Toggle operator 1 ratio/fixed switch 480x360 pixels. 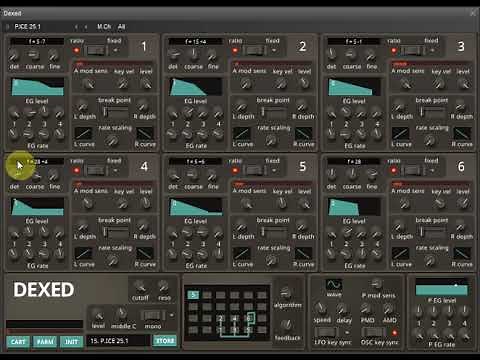(96, 51)
